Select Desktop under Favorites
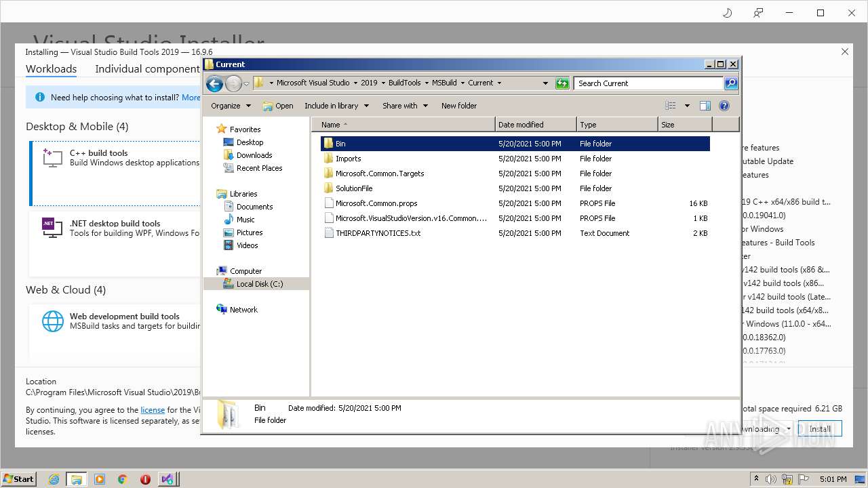This screenshot has width=868, height=488. (x=250, y=142)
